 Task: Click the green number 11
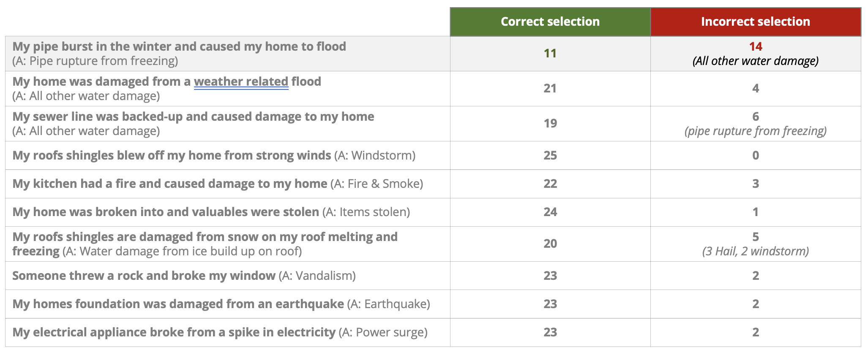550,53
